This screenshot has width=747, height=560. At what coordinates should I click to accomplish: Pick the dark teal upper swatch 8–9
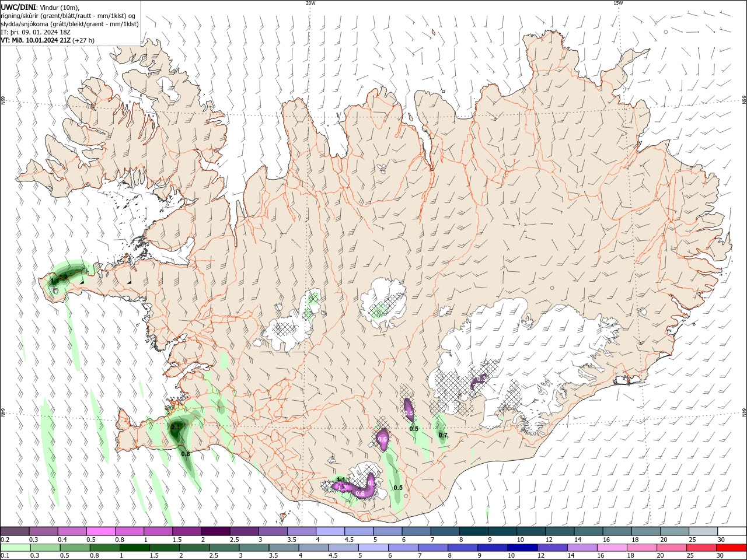click(x=474, y=531)
